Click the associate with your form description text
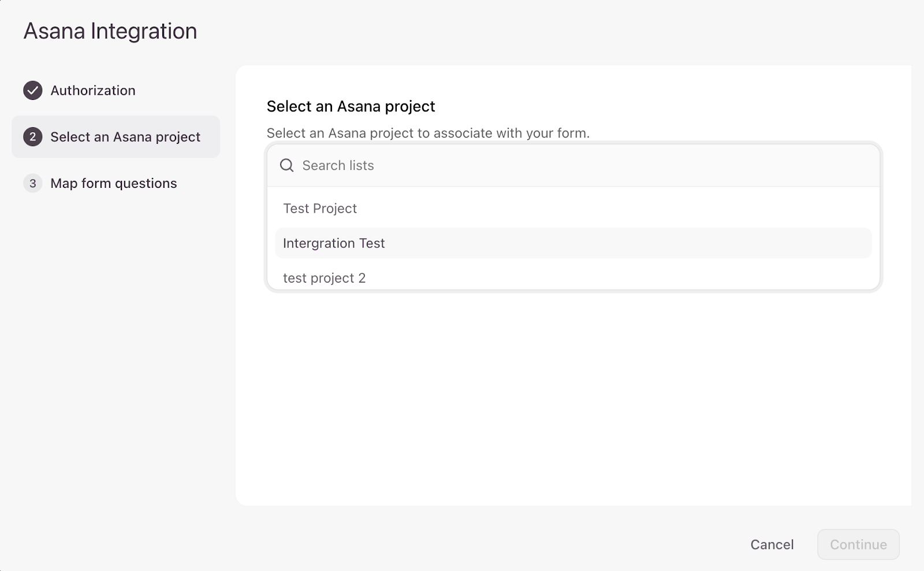Viewport: 924px width, 571px height. tap(428, 133)
